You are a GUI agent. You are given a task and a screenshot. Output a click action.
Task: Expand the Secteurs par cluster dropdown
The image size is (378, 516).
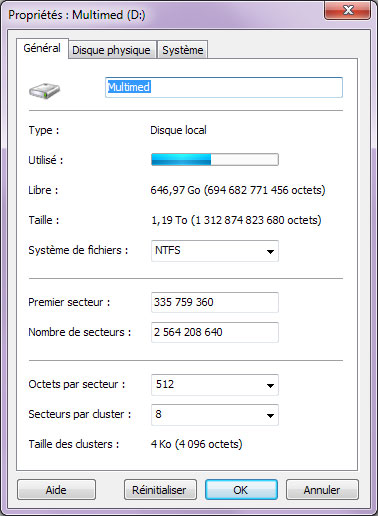tap(215, 415)
